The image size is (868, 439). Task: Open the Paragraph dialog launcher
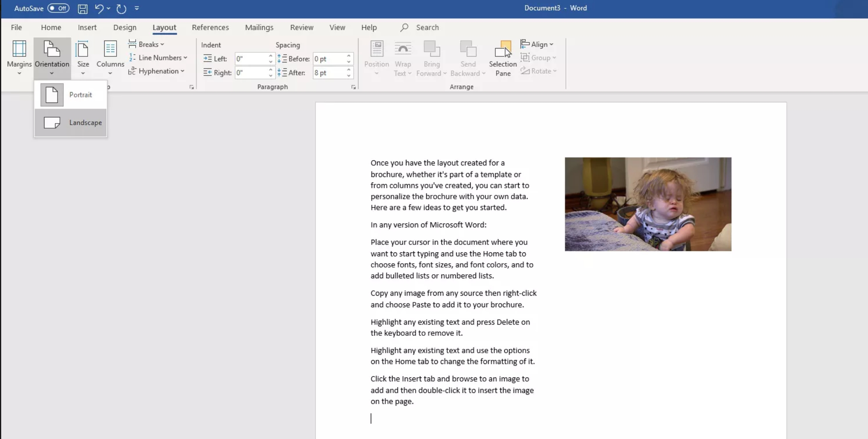point(353,87)
